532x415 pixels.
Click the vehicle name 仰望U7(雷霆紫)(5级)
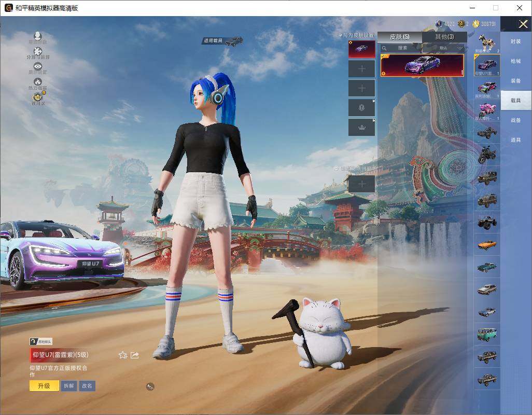pyautogui.click(x=60, y=355)
